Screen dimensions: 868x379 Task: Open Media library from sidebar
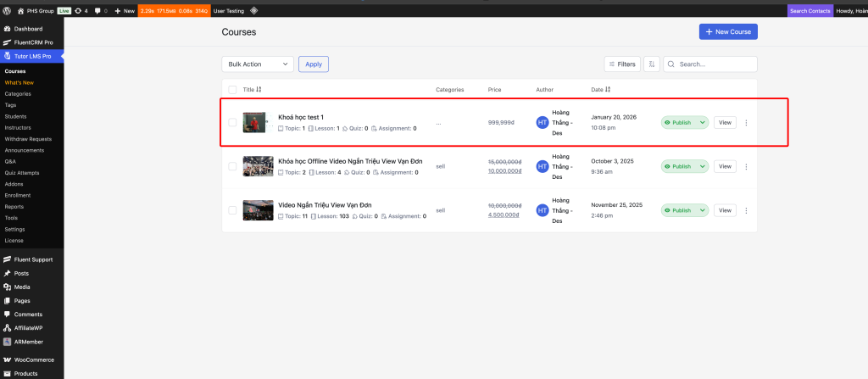(x=22, y=287)
